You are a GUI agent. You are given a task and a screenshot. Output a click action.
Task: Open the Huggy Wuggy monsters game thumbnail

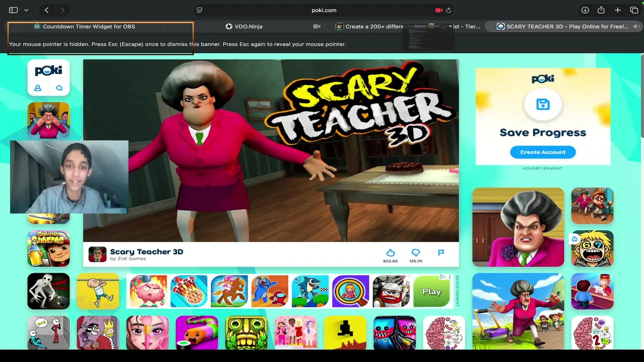click(394, 332)
